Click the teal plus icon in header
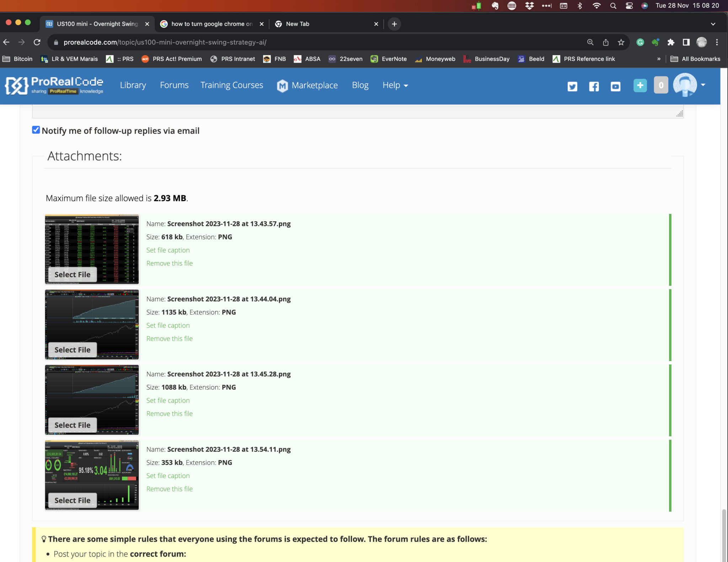 (x=640, y=85)
